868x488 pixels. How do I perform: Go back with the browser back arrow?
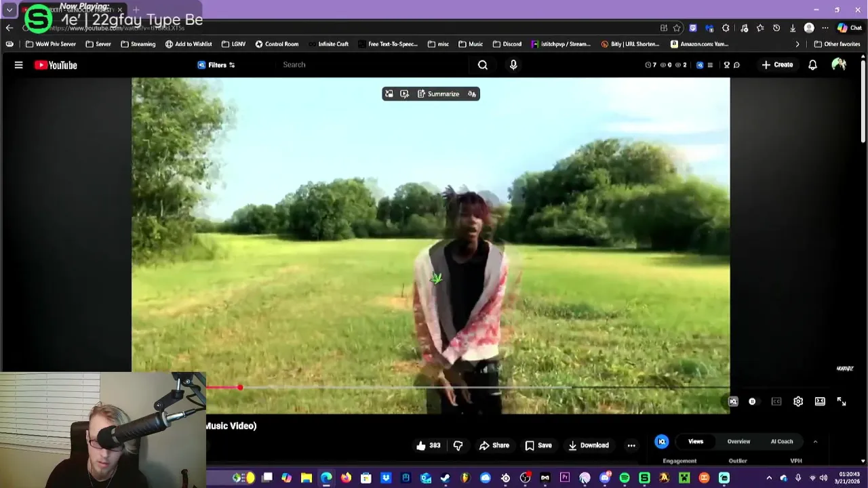point(9,28)
